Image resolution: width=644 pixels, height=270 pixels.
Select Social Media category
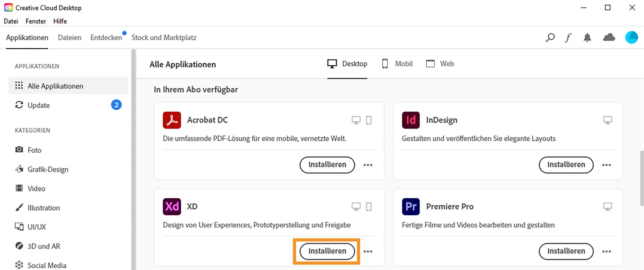[x=68, y=265]
